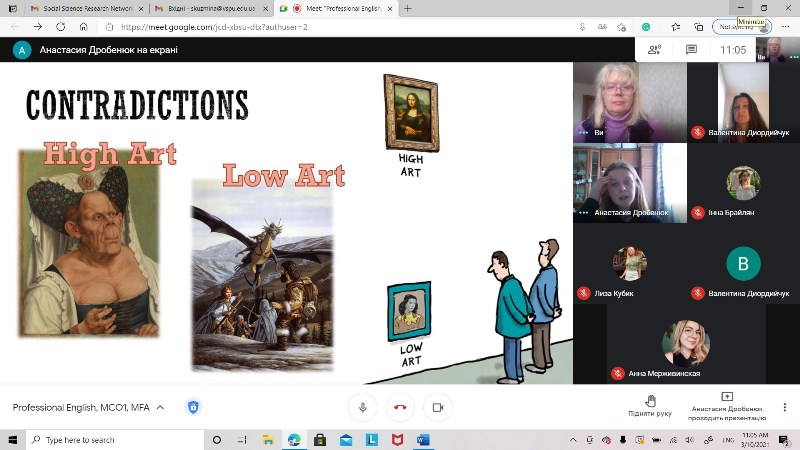Screen dimensions: 800x450
Task: Open Microsoft Store from taskbar
Action: (320, 440)
